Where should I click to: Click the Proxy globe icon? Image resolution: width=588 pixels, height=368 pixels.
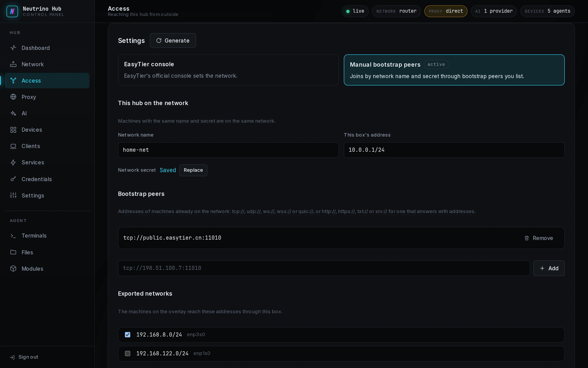(x=13, y=97)
